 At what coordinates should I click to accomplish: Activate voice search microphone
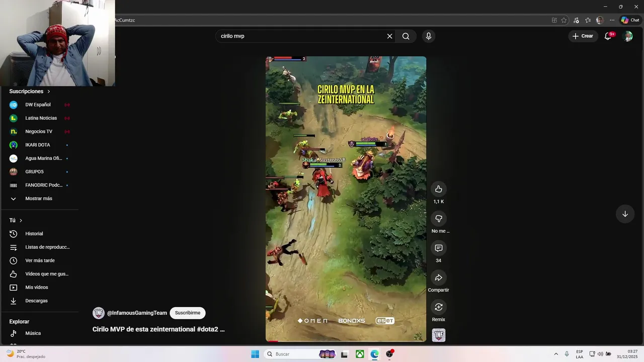pos(429,36)
